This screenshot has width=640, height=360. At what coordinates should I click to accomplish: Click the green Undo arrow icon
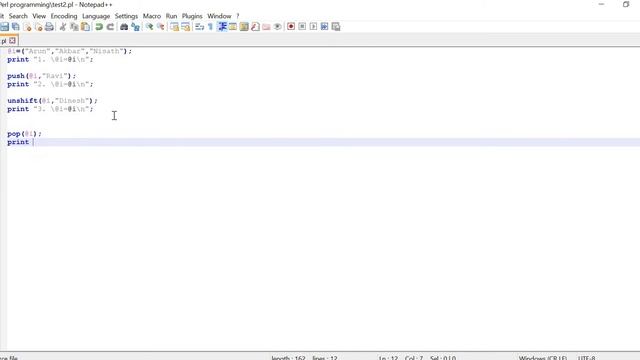pos(99,27)
